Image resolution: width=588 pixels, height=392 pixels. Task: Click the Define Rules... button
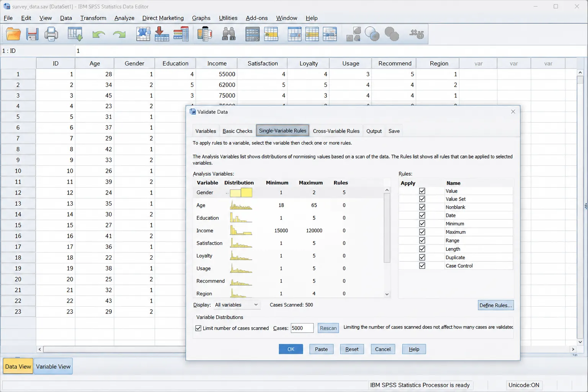pyautogui.click(x=496, y=305)
